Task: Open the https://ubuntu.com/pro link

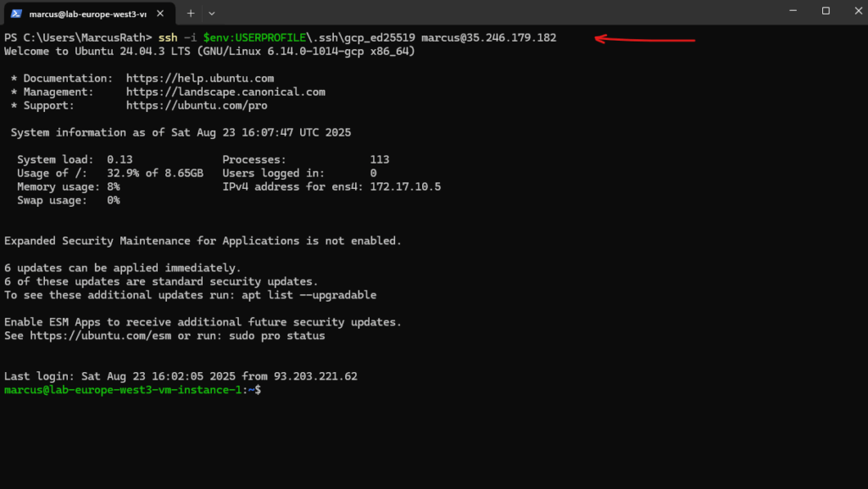Action: click(197, 106)
